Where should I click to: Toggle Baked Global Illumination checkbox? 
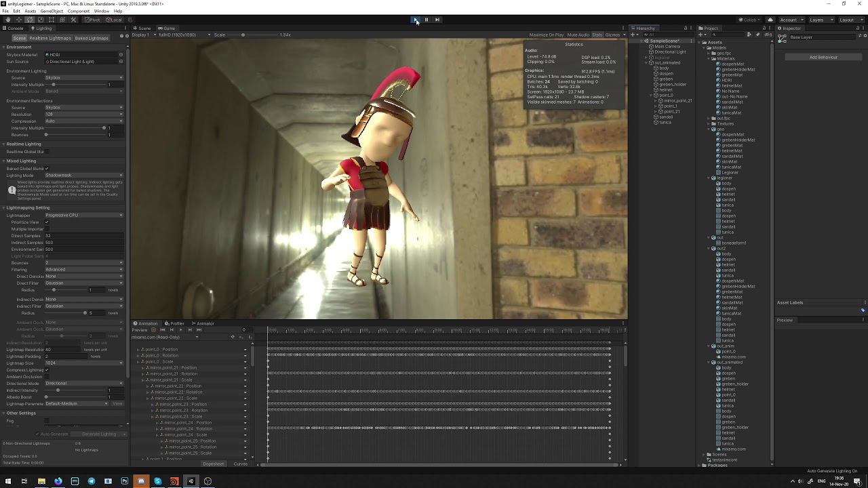(x=47, y=169)
